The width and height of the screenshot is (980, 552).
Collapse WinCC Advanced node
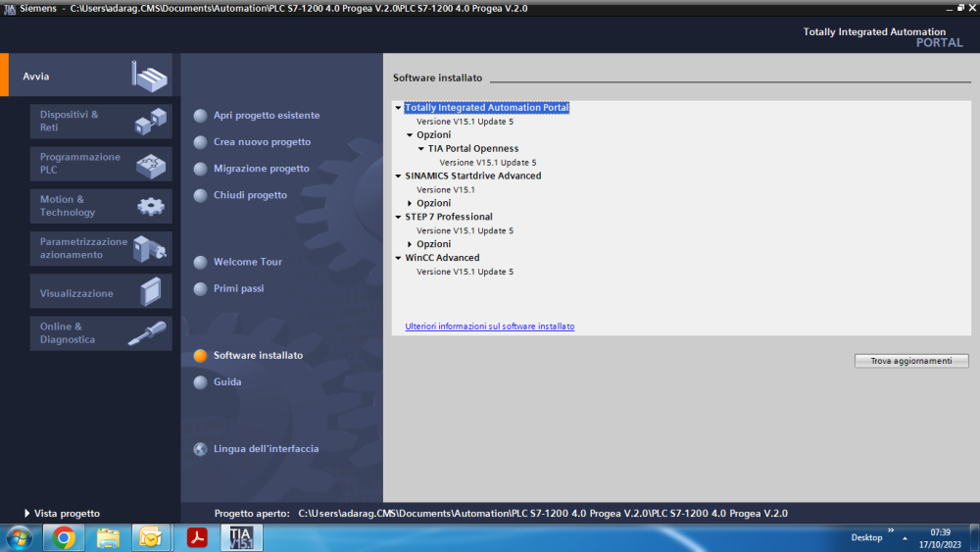point(398,258)
